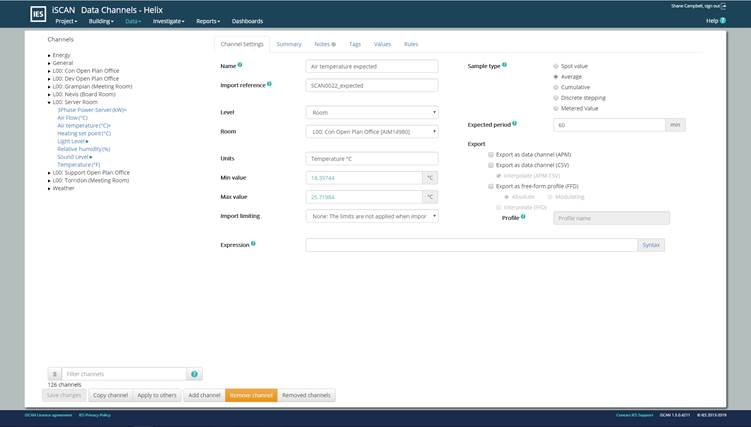
Task: Click the Min value field
Action: pyautogui.click(x=364, y=178)
